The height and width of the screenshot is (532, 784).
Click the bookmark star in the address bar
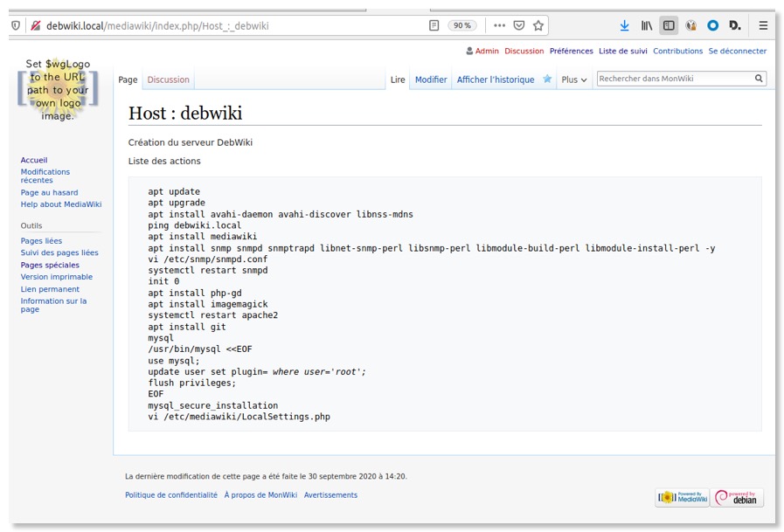(x=538, y=26)
